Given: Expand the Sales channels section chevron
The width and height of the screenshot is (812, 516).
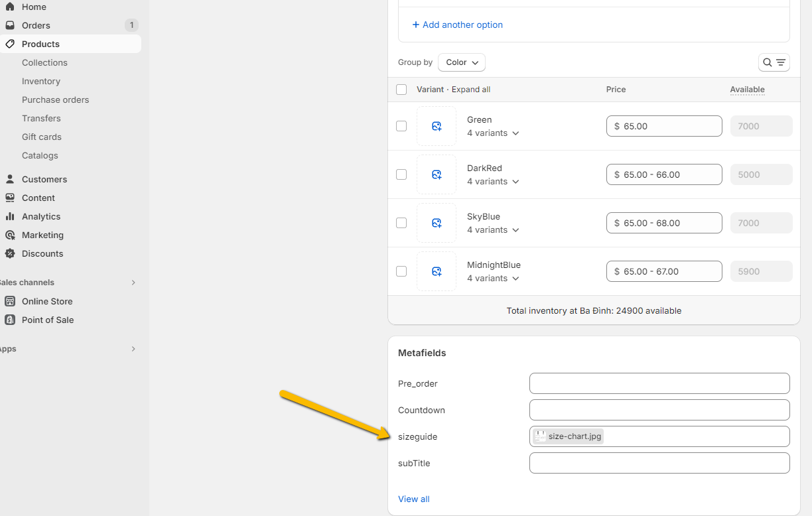Looking at the screenshot, I should [x=133, y=283].
